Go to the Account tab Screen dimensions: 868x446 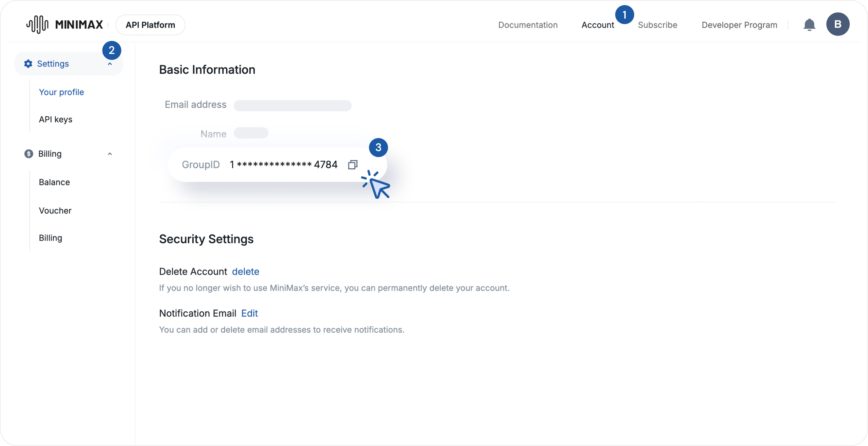(597, 25)
